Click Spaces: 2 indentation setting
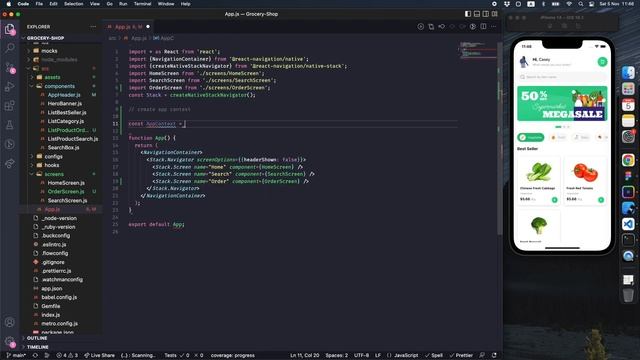 (x=337, y=356)
